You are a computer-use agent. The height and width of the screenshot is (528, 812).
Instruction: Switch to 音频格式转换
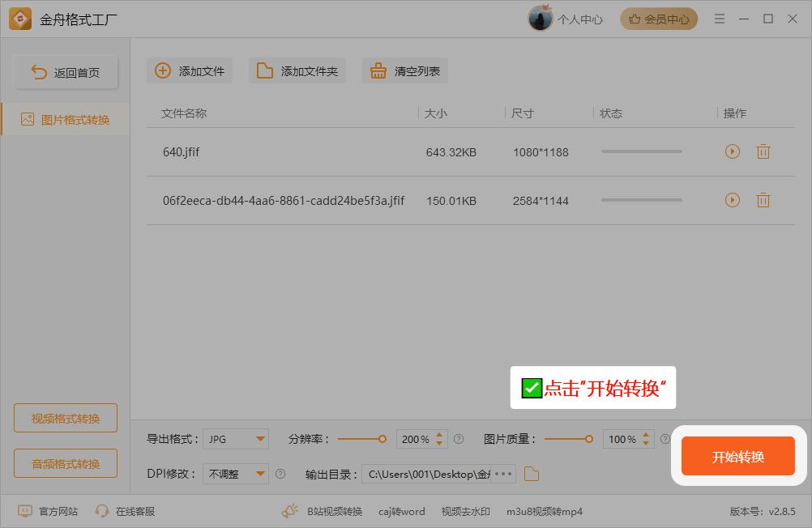(x=66, y=464)
